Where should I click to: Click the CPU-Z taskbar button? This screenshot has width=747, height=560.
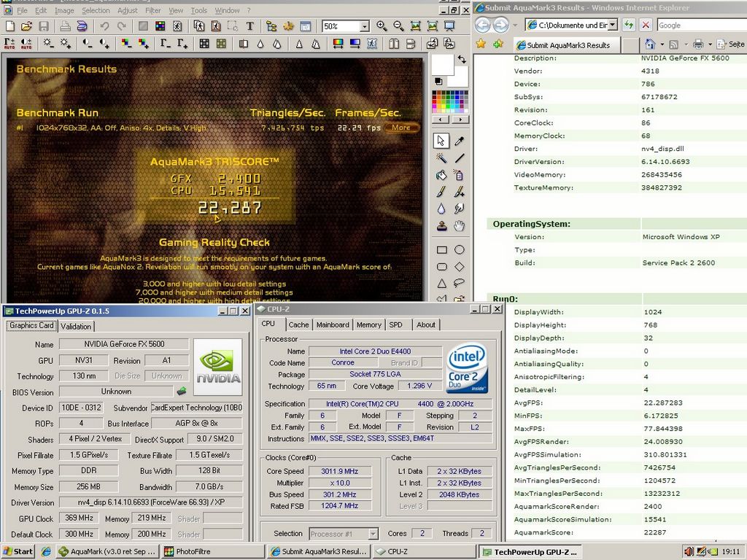pos(423,551)
